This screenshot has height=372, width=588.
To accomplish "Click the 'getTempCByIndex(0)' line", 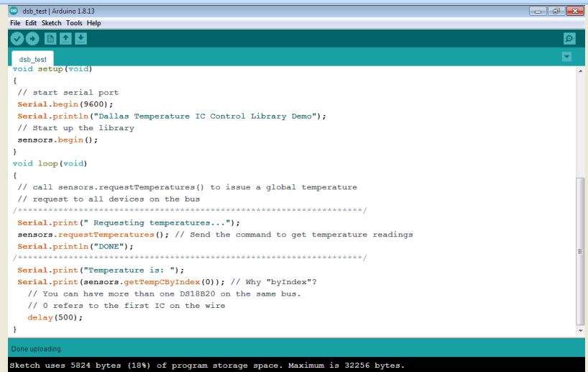I will [167, 282].
